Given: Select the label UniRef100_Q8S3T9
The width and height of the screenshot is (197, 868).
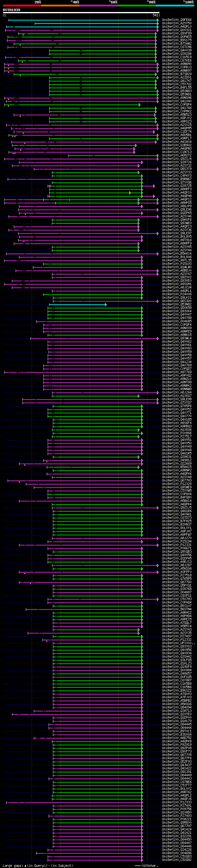Looking at the screenshot, I should (177, 169).
